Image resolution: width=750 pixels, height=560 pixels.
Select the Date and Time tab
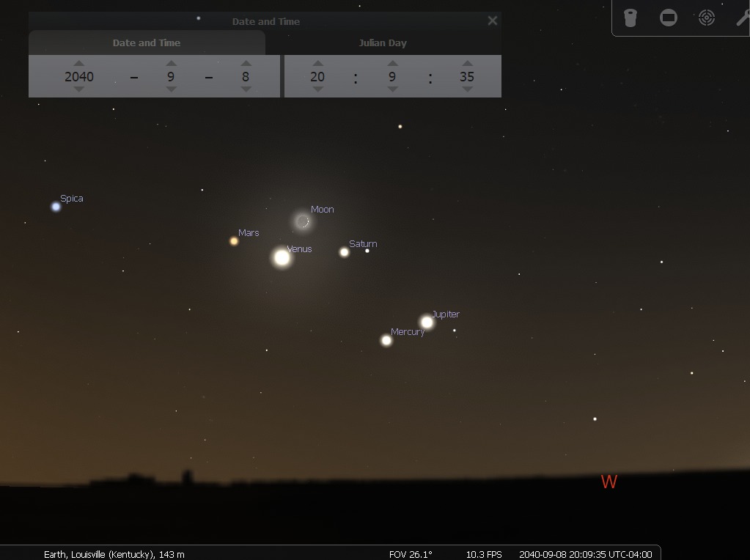click(147, 43)
